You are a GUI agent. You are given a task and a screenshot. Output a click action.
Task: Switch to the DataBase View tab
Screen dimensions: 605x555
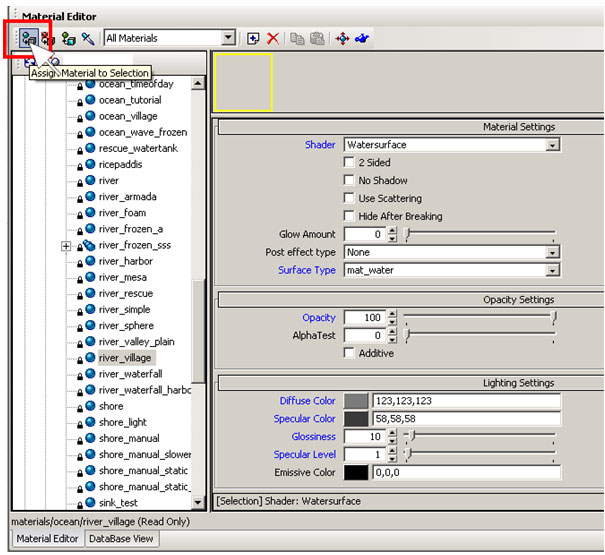tap(121, 538)
